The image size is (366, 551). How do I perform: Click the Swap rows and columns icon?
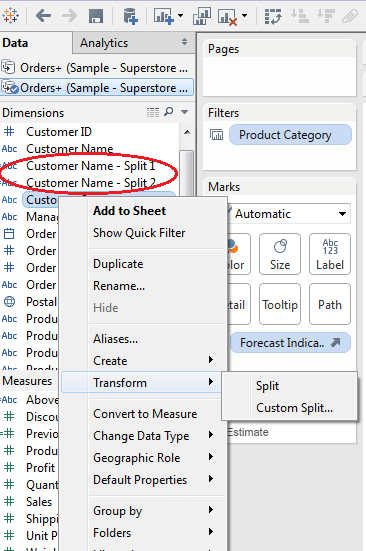[273, 16]
